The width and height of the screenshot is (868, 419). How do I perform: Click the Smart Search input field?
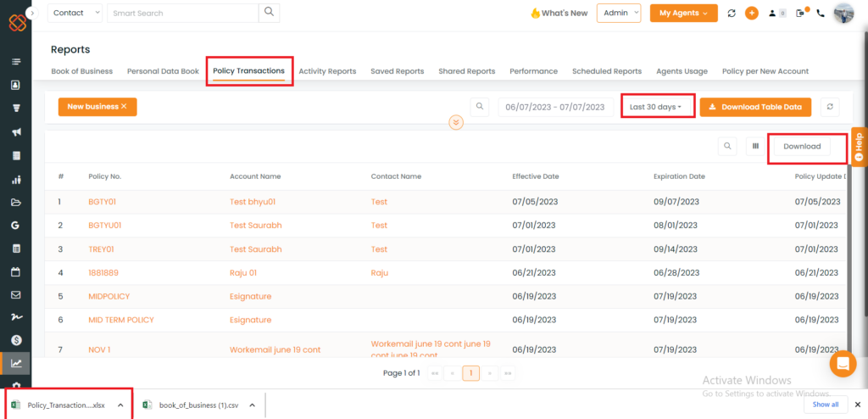183,13
